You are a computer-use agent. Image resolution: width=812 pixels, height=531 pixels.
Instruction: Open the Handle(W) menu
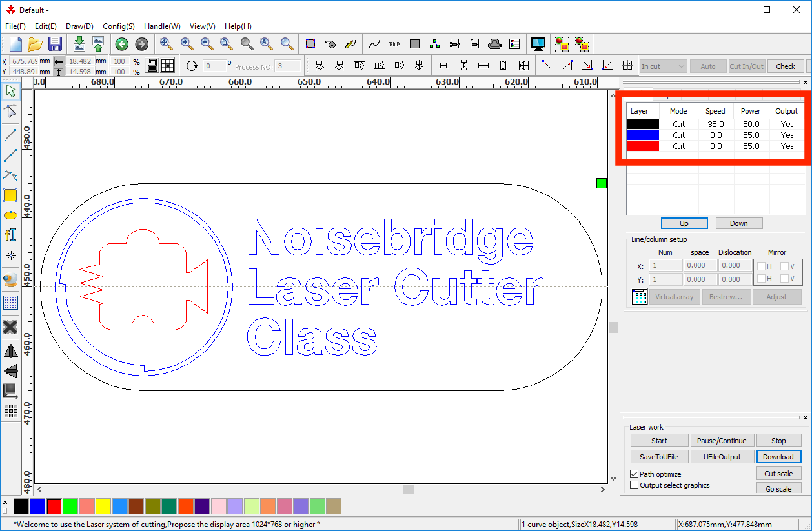click(x=162, y=26)
